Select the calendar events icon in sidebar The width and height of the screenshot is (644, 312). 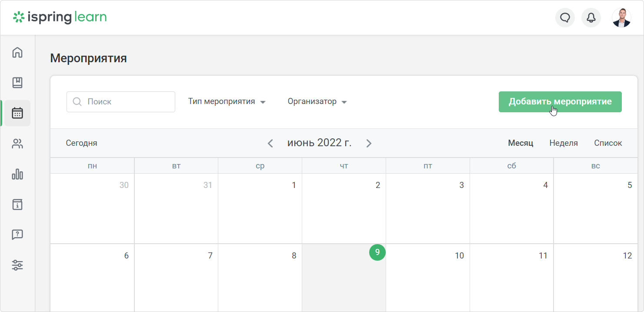click(x=17, y=113)
